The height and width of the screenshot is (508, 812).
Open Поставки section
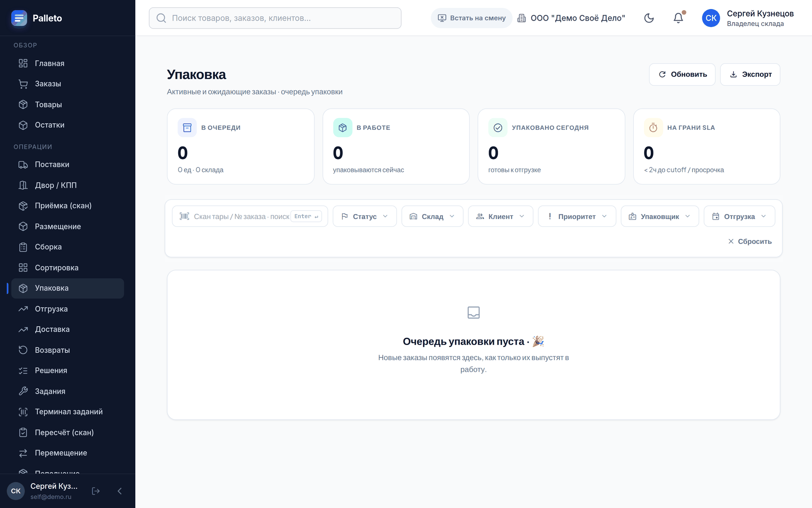coord(68,164)
